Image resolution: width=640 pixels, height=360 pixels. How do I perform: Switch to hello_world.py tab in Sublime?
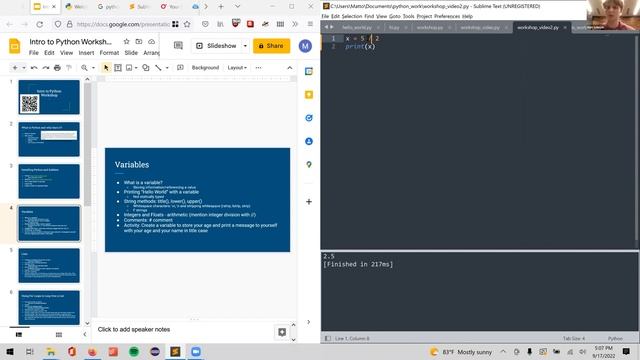357,27
